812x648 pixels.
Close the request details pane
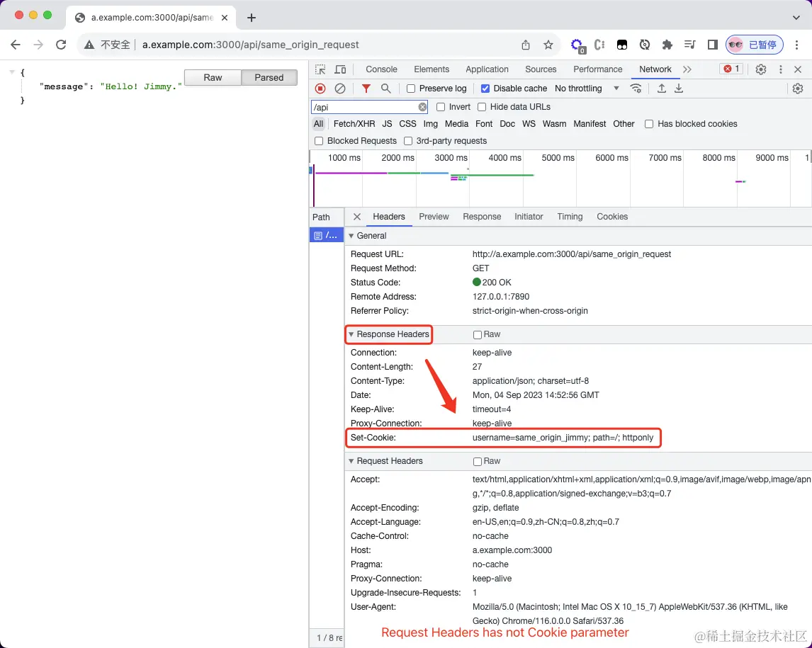[x=357, y=217]
